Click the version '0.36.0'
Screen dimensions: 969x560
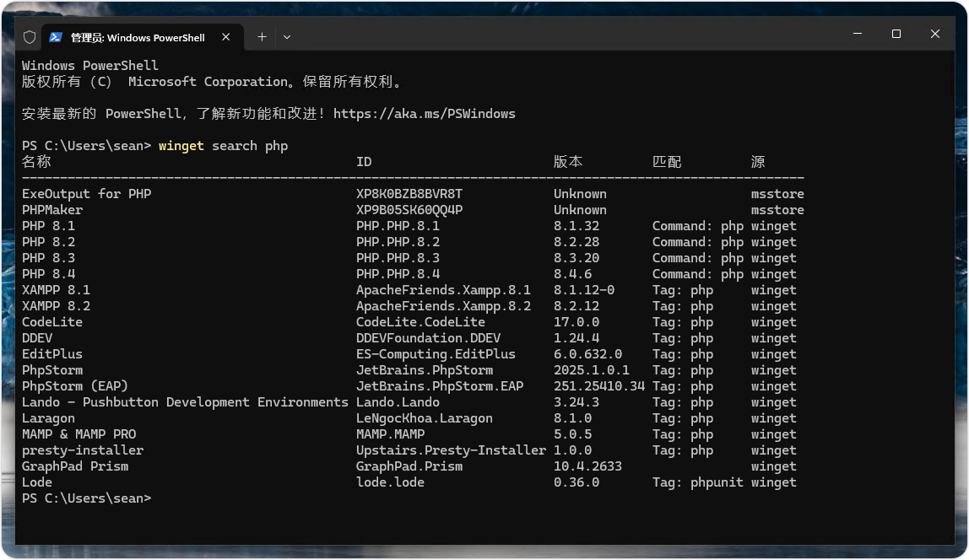pyautogui.click(x=577, y=482)
